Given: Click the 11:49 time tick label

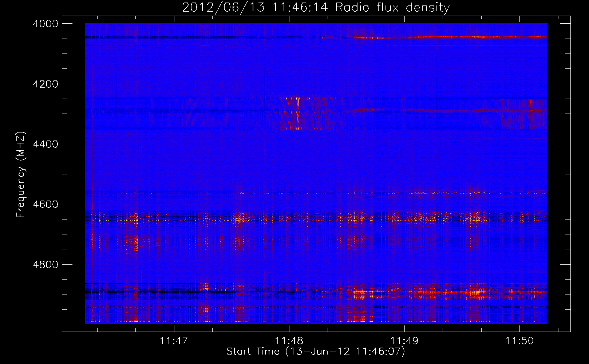Looking at the screenshot, I should pyautogui.click(x=404, y=341).
